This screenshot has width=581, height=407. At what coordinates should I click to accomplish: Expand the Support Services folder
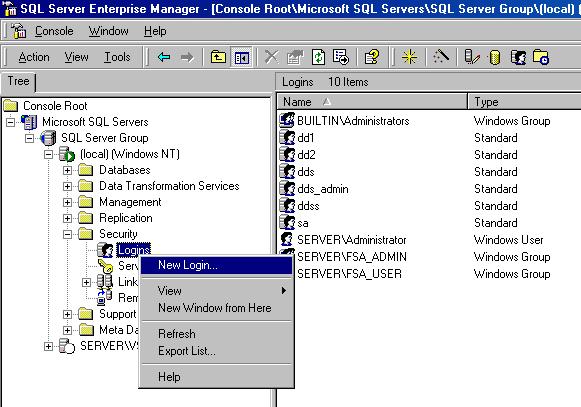(x=67, y=314)
